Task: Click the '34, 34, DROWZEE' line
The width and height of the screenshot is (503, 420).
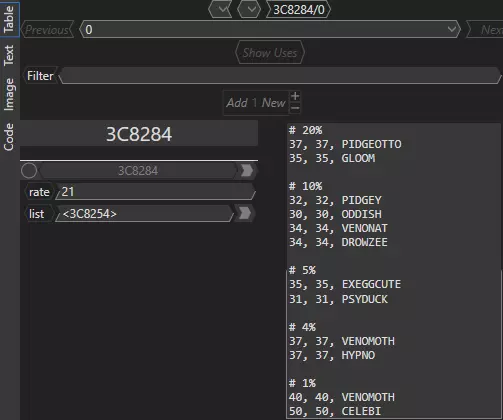Action: pos(338,242)
